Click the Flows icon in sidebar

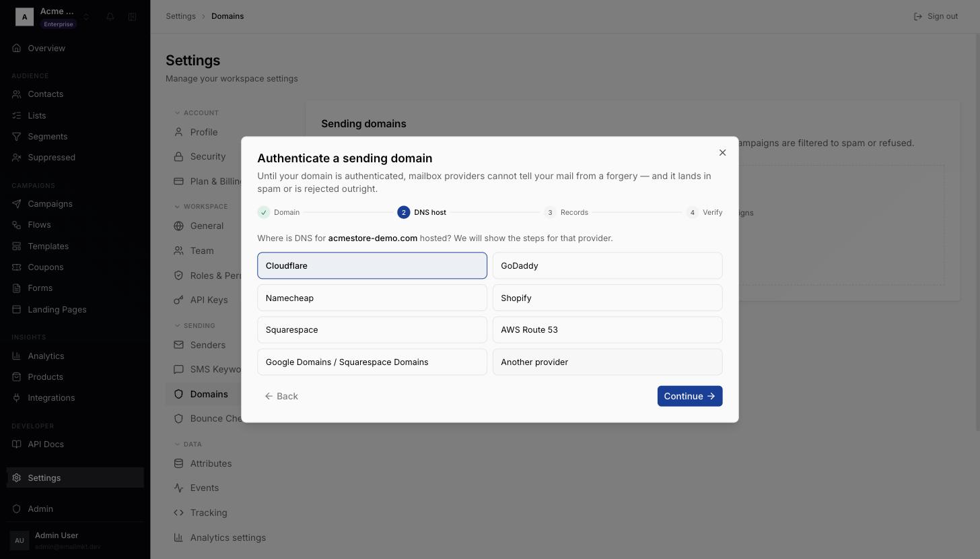point(17,225)
